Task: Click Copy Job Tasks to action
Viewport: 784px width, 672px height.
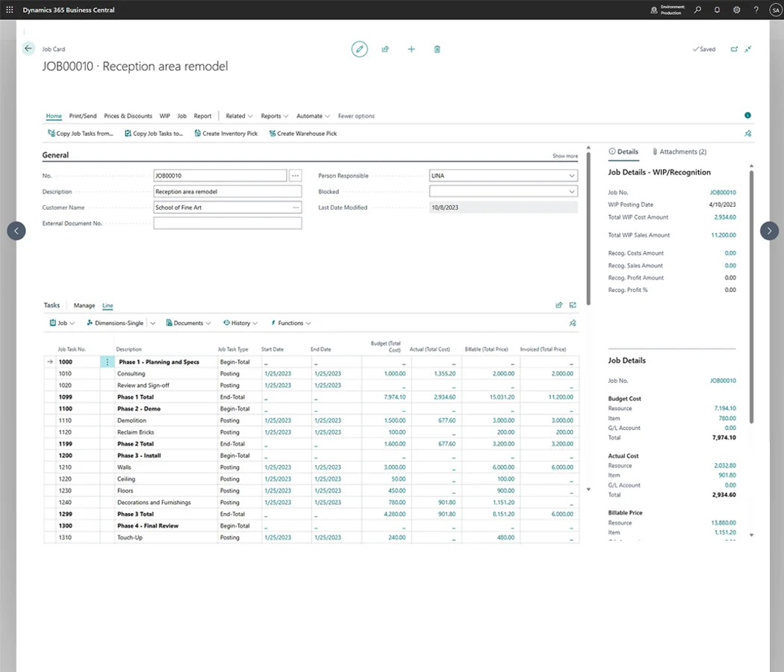Action: coord(154,134)
